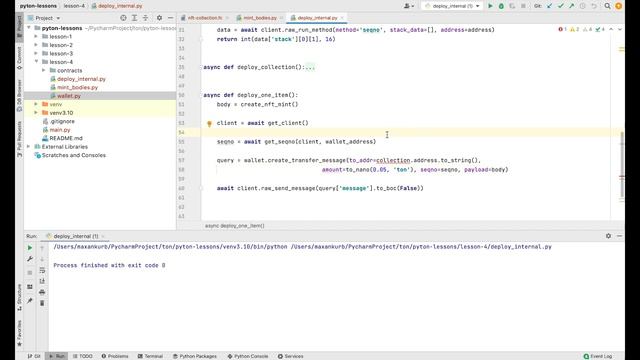Clear all Run console output with trash icon
This screenshot has width=640, height=360.
[42, 303]
